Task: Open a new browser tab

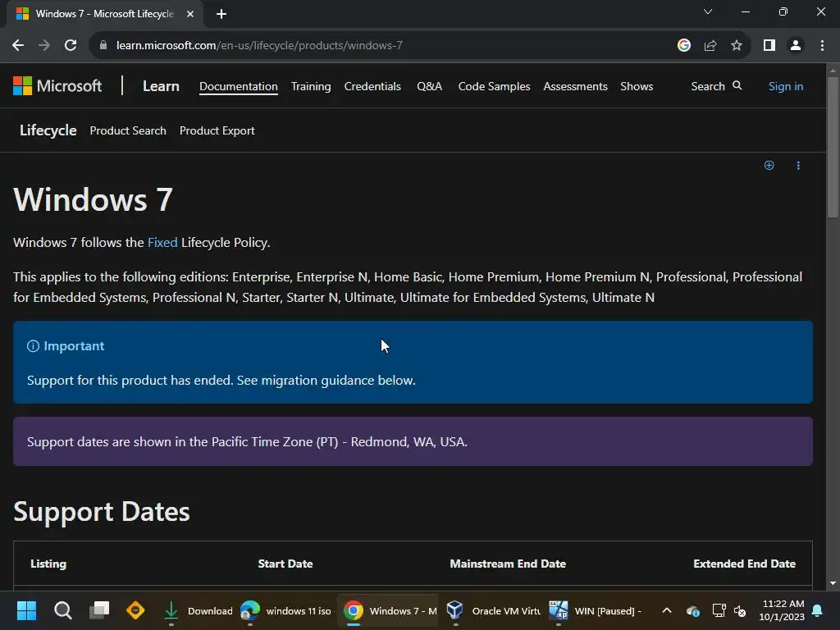Action: (x=221, y=14)
